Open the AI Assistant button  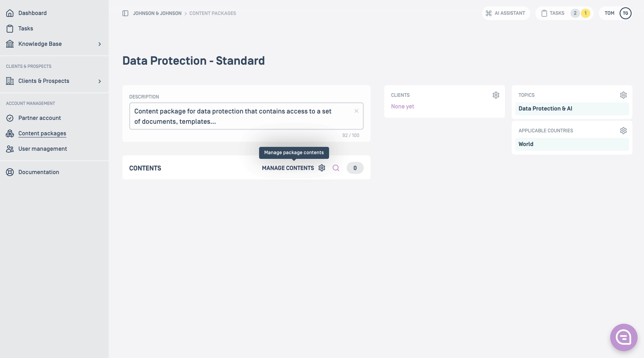[x=506, y=13]
